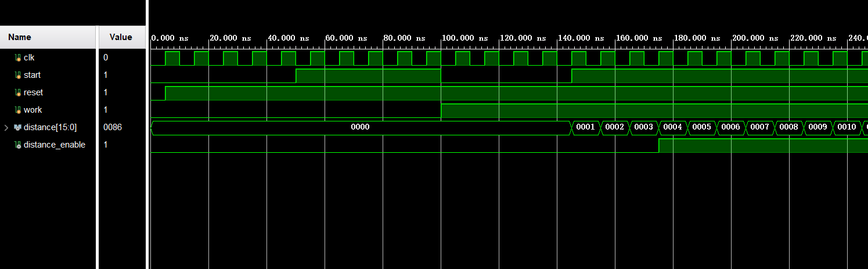
Task: Click the reset signal icon
Action: [18, 92]
